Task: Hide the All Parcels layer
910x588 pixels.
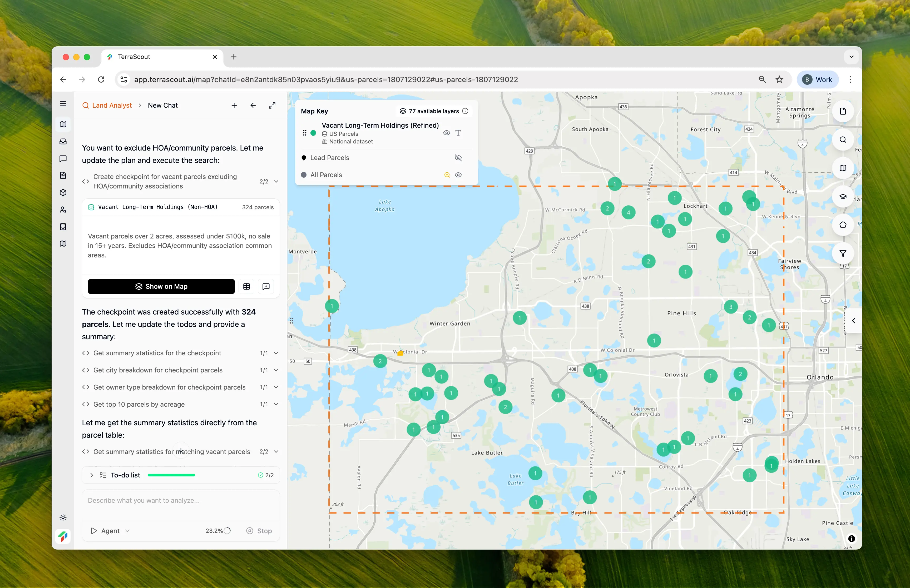Action: (458, 175)
